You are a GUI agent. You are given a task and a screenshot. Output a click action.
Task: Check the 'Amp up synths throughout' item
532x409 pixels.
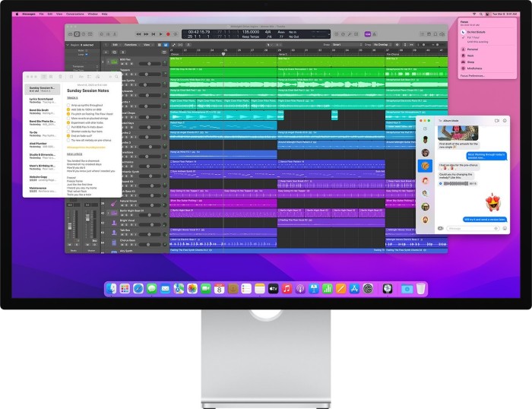click(70, 103)
